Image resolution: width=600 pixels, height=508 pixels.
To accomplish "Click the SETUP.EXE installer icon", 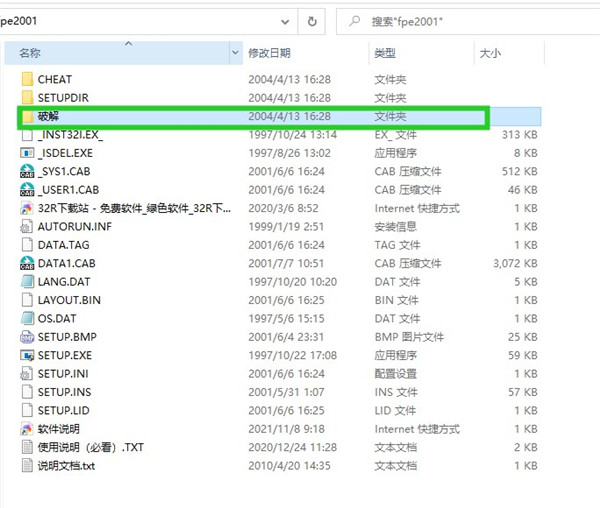I will pyautogui.click(x=27, y=355).
